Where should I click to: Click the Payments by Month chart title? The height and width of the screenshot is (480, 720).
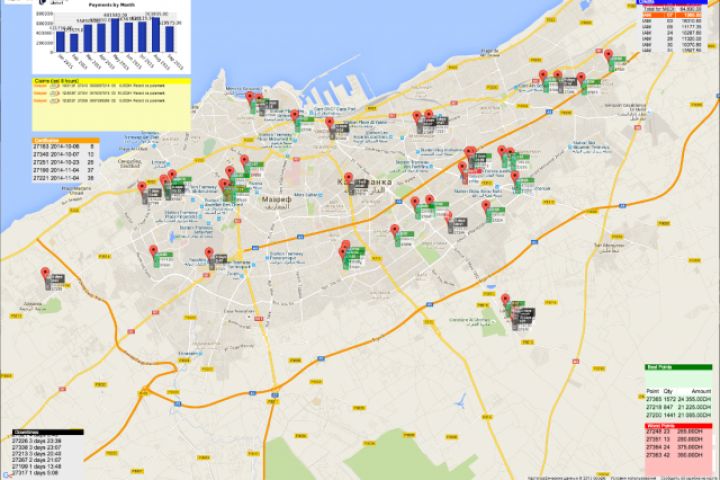[112, 5]
